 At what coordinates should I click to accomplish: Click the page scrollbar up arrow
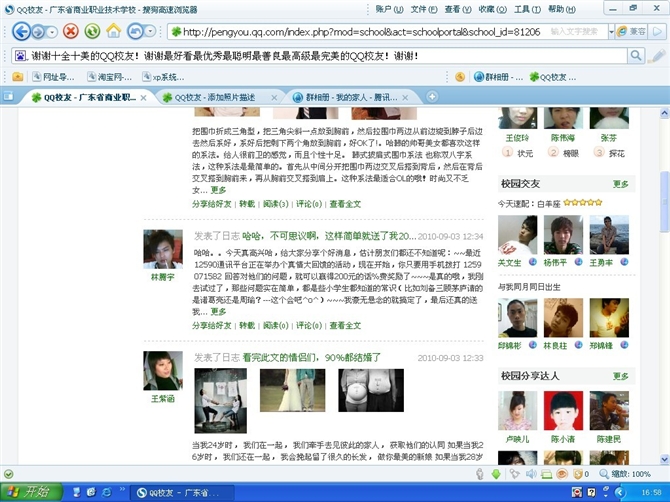(664, 113)
